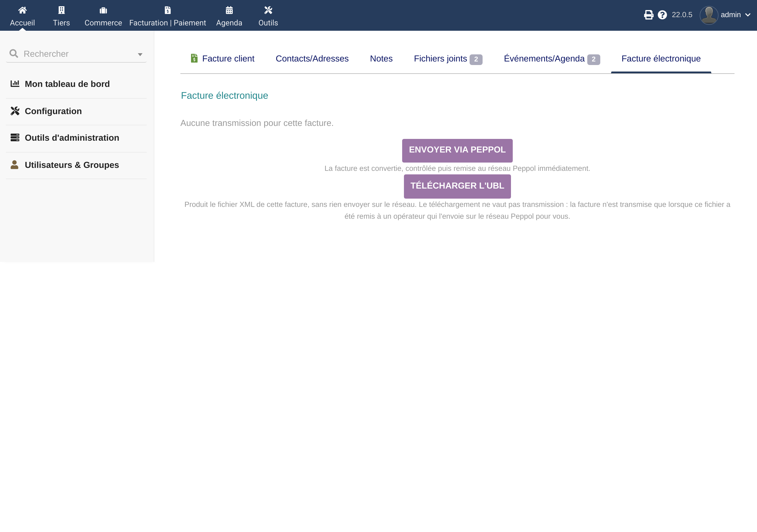Open the Tiers building icon
This screenshot has width=757, height=532.
coord(61,10)
